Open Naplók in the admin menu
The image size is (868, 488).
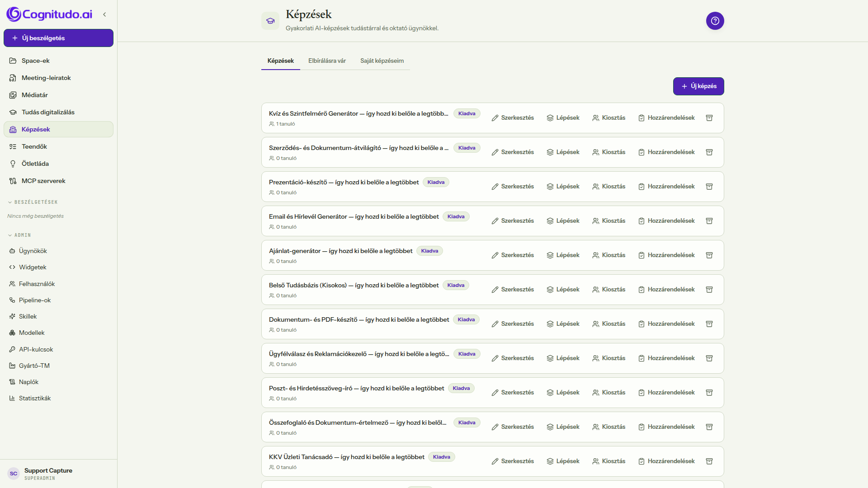coord(58,382)
